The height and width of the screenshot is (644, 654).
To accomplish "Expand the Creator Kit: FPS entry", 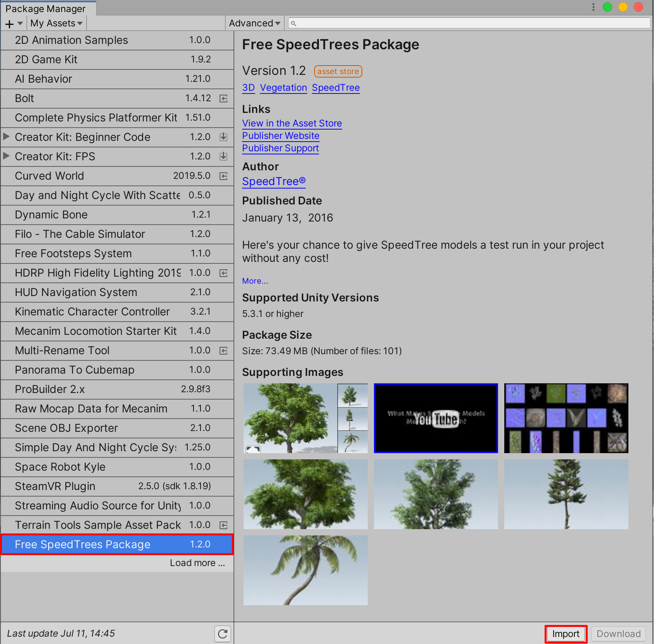I will click(6, 156).
